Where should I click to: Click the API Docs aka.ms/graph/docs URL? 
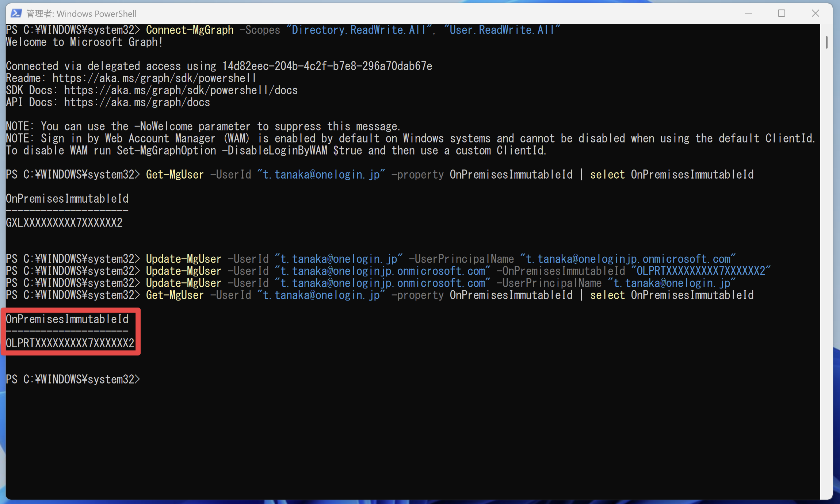[x=137, y=102]
